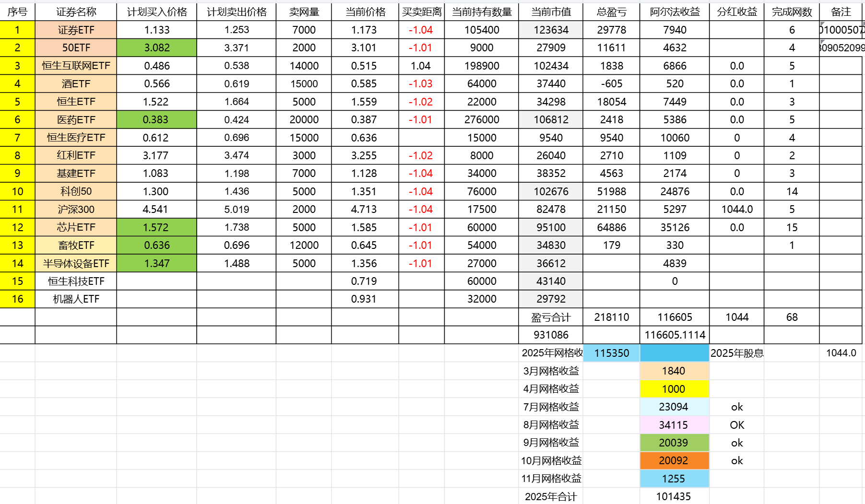The width and height of the screenshot is (865, 504).
Task: Click the uppercase OK cell beside 34115
Action: point(736,425)
